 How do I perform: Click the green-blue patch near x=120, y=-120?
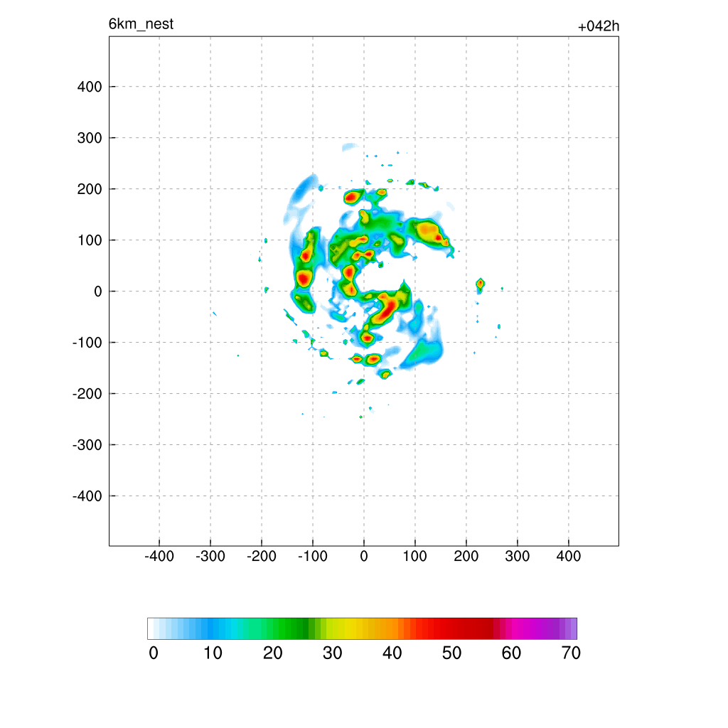424,353
